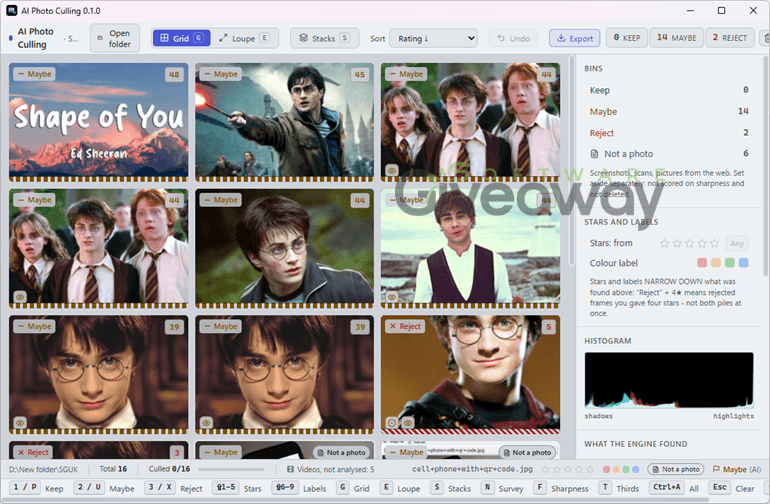Click Reject badge on gold-background Harry thumbnail

[x=405, y=326]
